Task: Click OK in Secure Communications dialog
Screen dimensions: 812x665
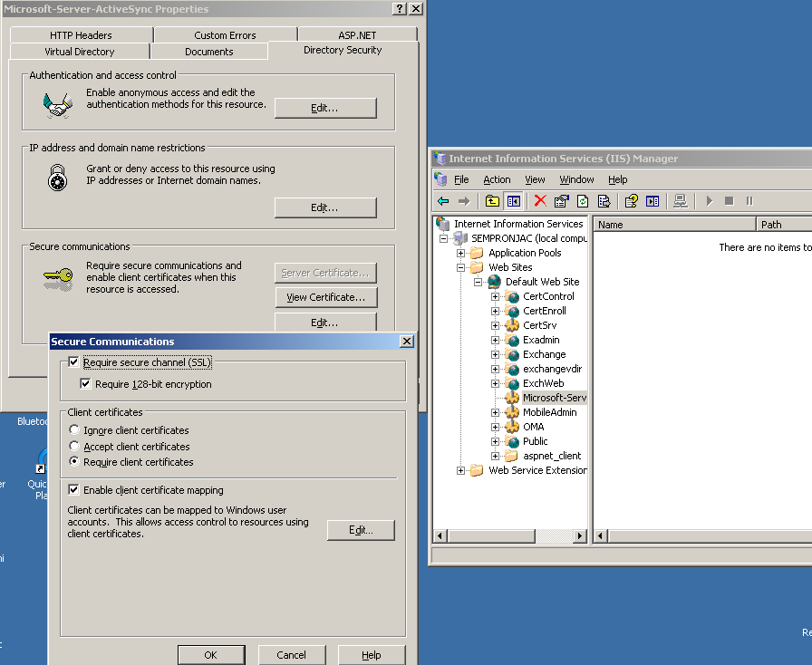Action: (211, 655)
